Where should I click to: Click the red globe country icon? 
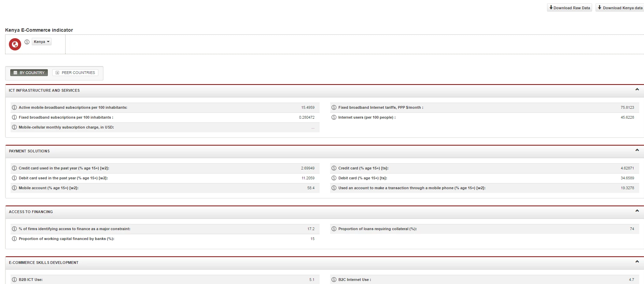pyautogui.click(x=15, y=44)
